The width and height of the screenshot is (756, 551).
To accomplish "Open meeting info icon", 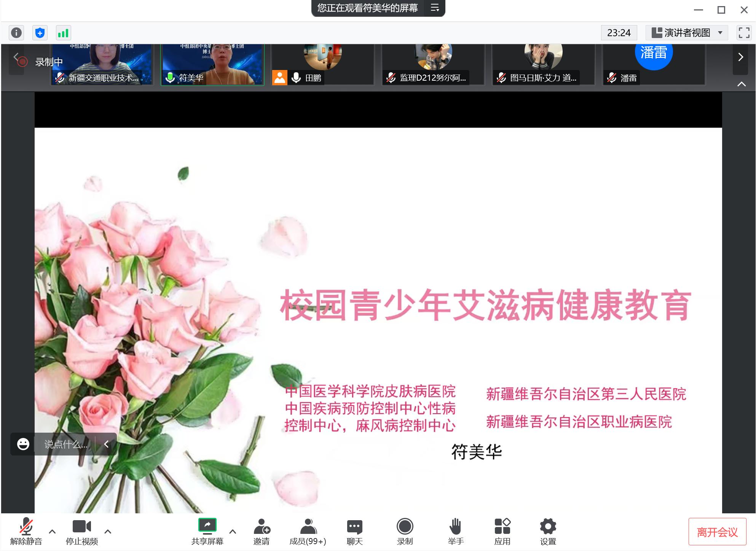I will click(x=16, y=33).
